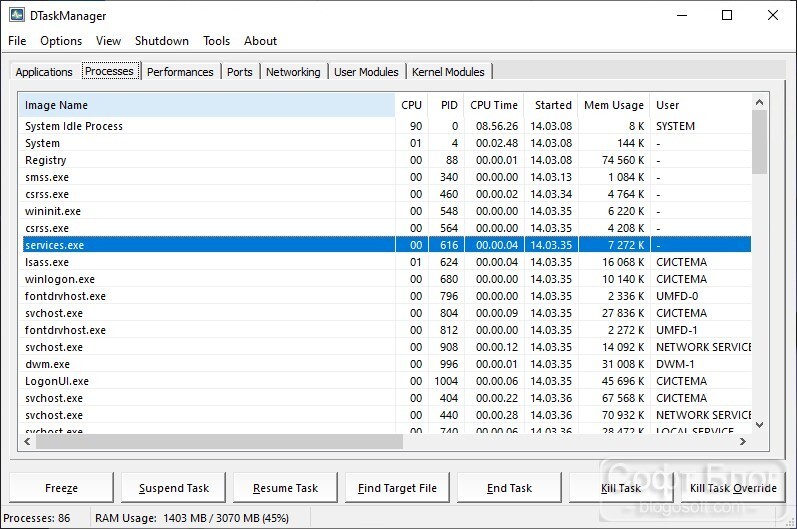Sort by Started column header

pyautogui.click(x=551, y=105)
